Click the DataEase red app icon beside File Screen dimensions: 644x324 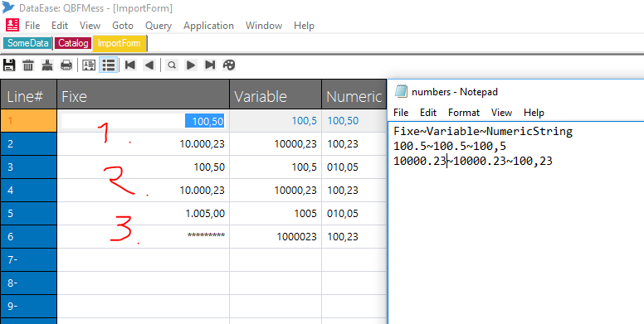[12, 25]
